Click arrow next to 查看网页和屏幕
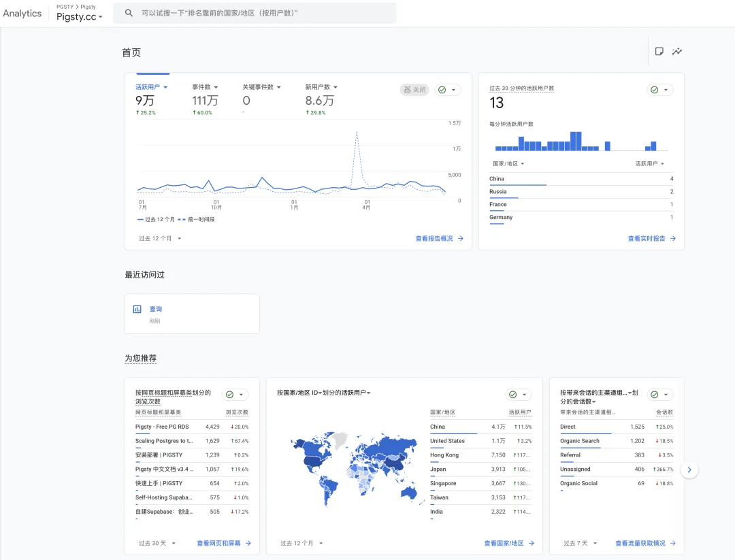This screenshot has height=560, width=735. 248,543
